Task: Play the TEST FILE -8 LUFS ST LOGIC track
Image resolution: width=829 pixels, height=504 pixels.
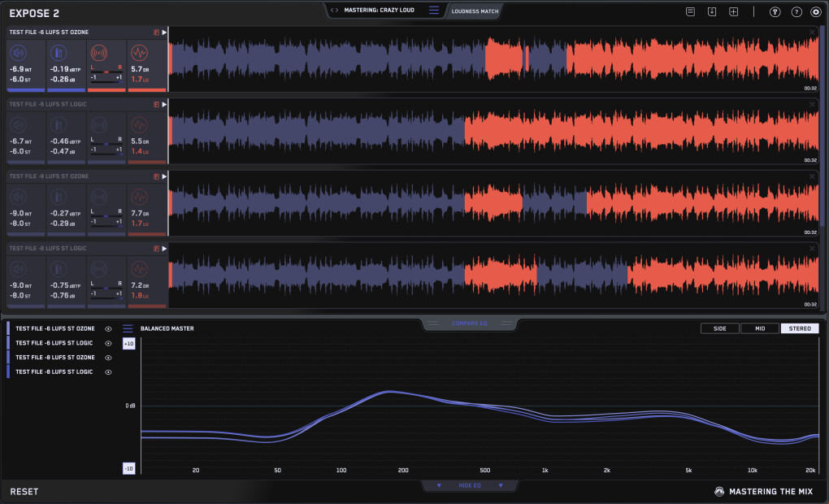Action: pyautogui.click(x=164, y=248)
